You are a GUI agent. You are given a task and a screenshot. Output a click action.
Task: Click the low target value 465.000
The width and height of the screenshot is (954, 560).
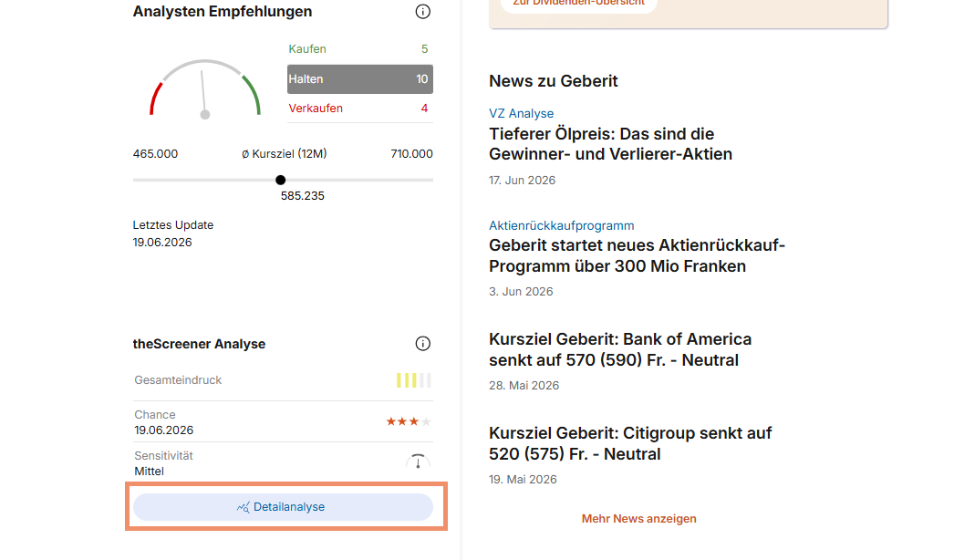click(x=155, y=154)
